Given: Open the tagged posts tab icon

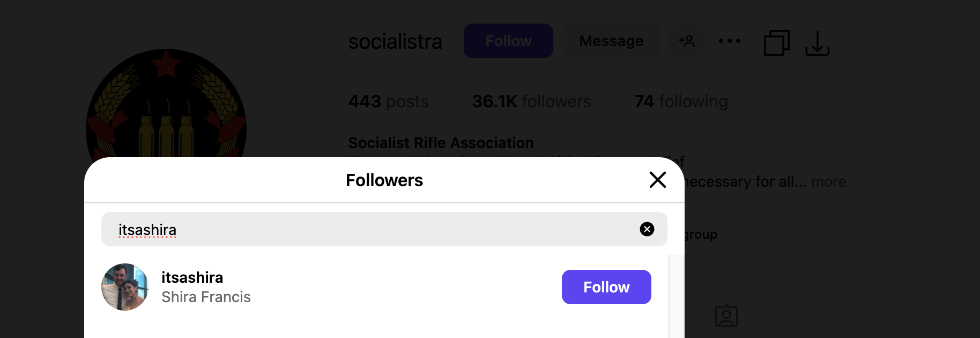Looking at the screenshot, I should (726, 316).
